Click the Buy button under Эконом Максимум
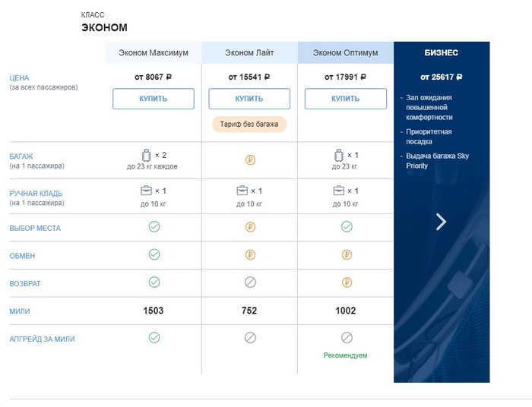This screenshot has height=407, width=532. point(154,99)
